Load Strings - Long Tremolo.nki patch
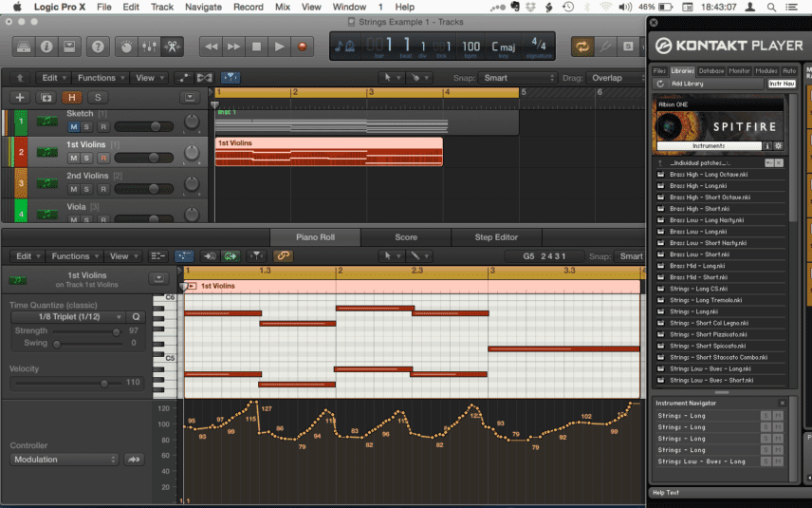The image size is (812, 508). tap(721, 300)
